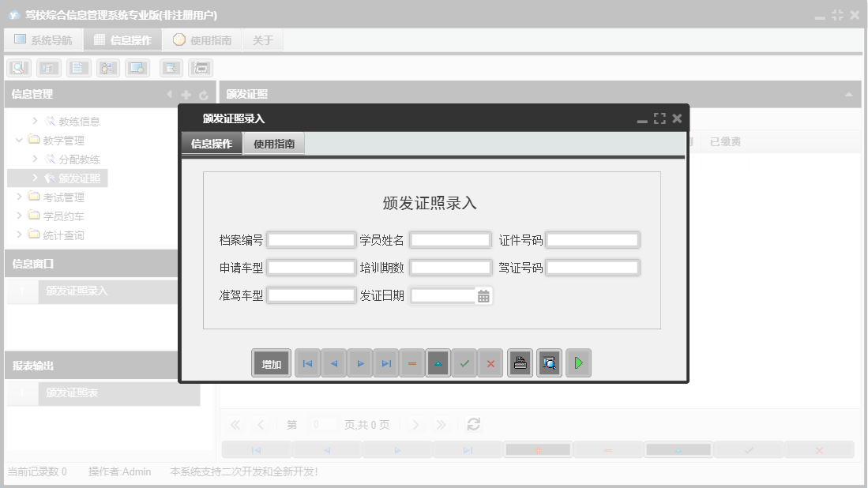Image resolution: width=868 pixels, height=488 pixels.
Task: Click the red minus delete record icon
Action: 411,362
